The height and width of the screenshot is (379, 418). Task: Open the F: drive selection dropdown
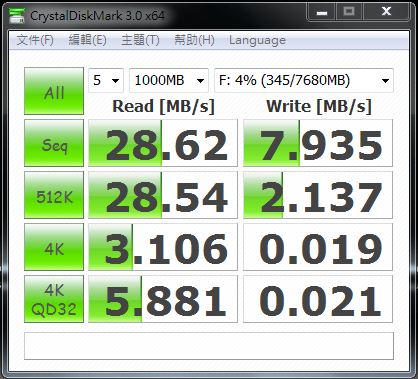(304, 80)
